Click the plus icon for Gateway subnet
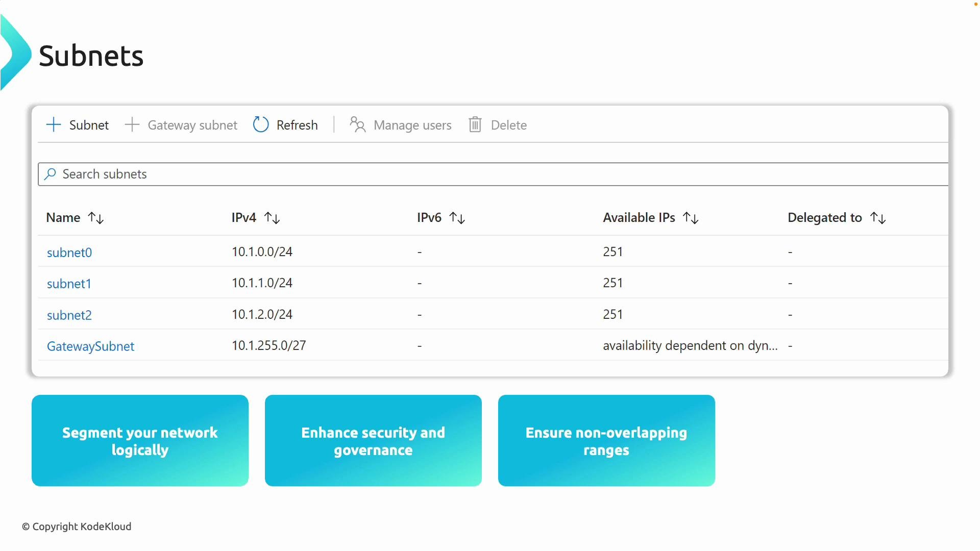This screenshot has height=551, width=980. [x=132, y=124]
